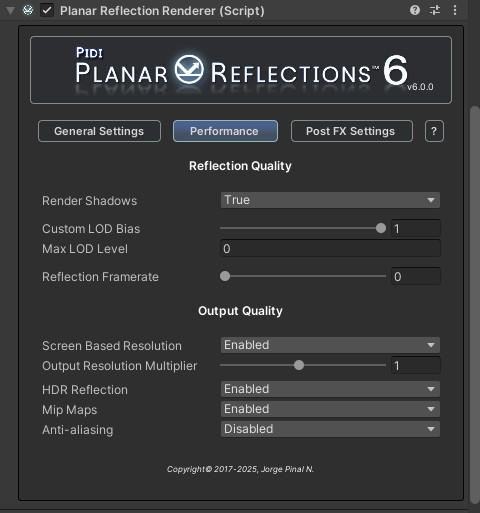Viewport: 480px width, 513px height.
Task: Open the Mip Maps dropdown
Action: pyautogui.click(x=330, y=409)
